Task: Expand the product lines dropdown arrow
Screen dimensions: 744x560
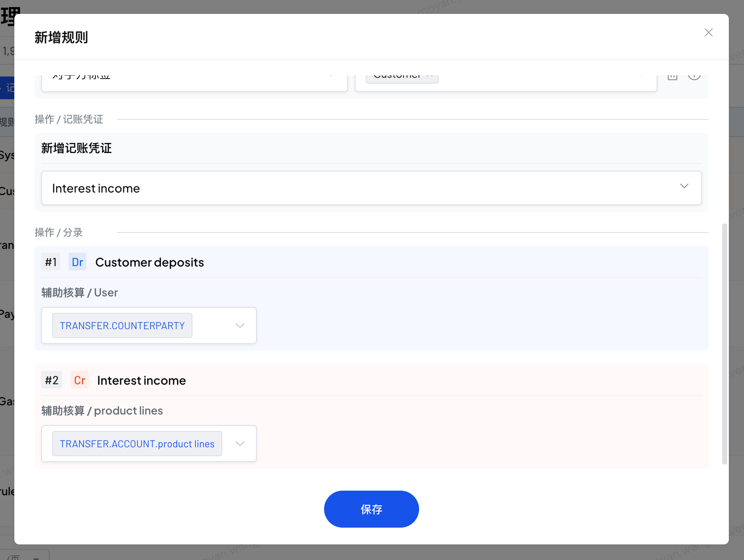Action: (240, 444)
